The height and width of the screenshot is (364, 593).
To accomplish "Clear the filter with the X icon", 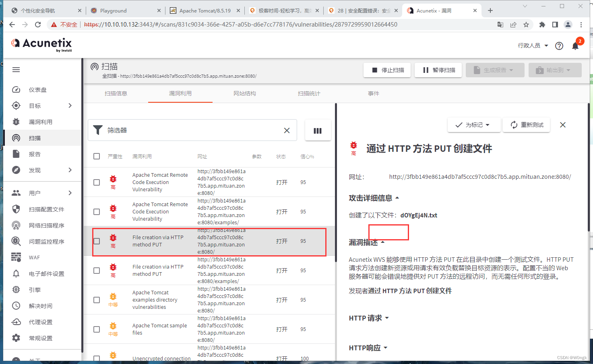I will [x=287, y=130].
